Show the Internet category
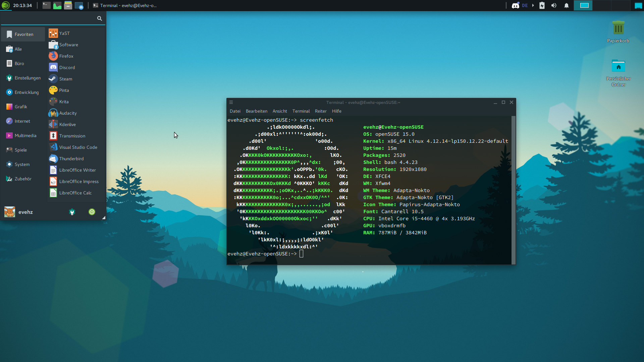 click(23, 121)
